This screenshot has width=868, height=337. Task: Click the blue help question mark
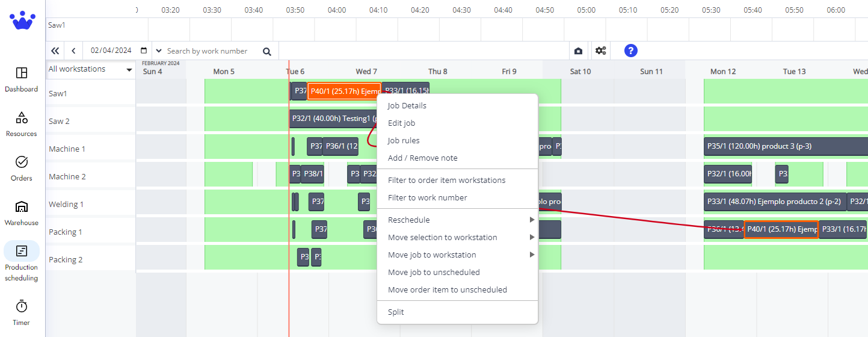point(630,51)
